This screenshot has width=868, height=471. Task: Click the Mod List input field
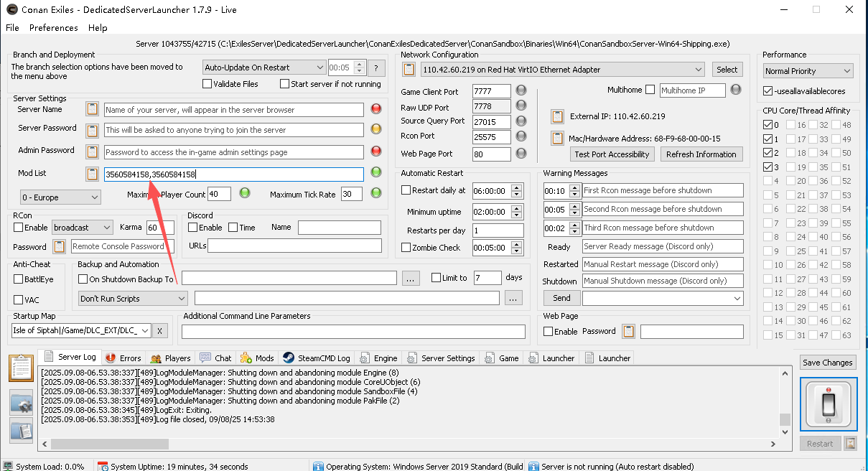click(233, 174)
